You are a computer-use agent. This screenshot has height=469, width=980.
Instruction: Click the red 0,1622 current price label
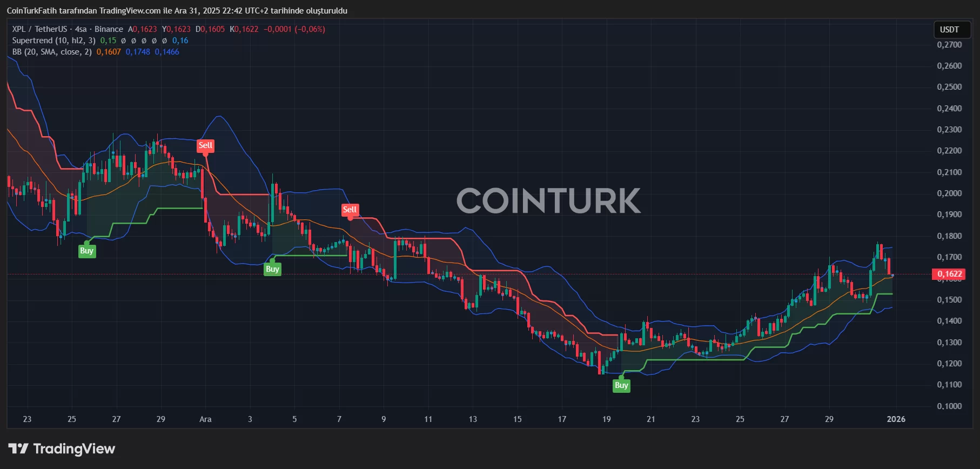pyautogui.click(x=949, y=274)
